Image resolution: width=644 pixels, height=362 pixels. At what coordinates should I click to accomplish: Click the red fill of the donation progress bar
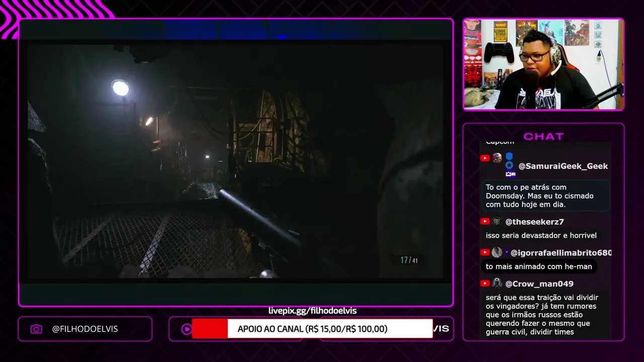210,329
